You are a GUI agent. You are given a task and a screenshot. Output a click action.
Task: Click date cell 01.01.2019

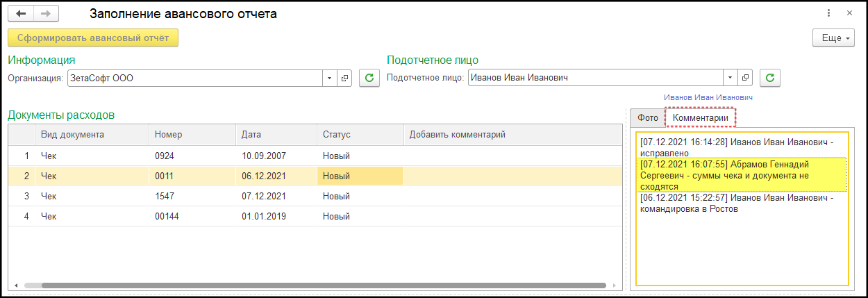point(277,217)
